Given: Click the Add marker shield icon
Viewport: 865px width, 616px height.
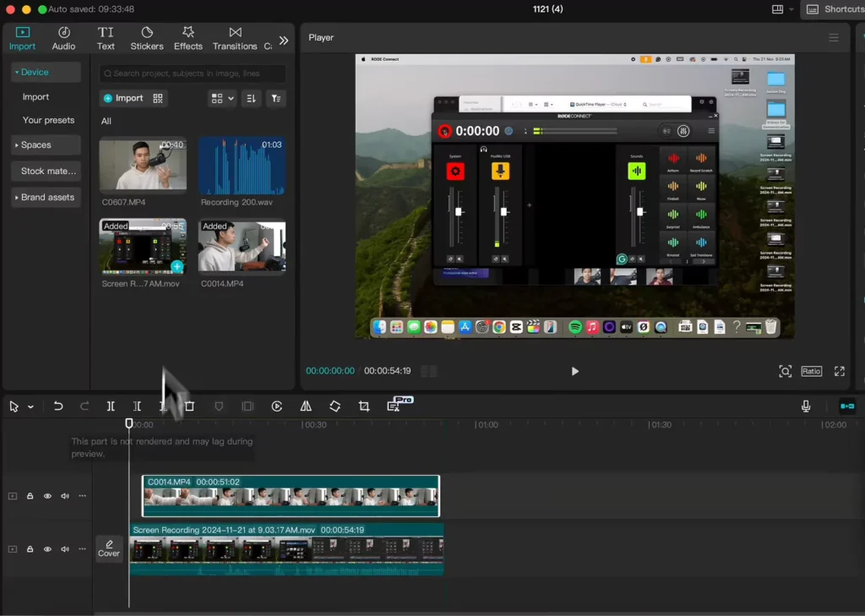Looking at the screenshot, I should [x=219, y=406].
